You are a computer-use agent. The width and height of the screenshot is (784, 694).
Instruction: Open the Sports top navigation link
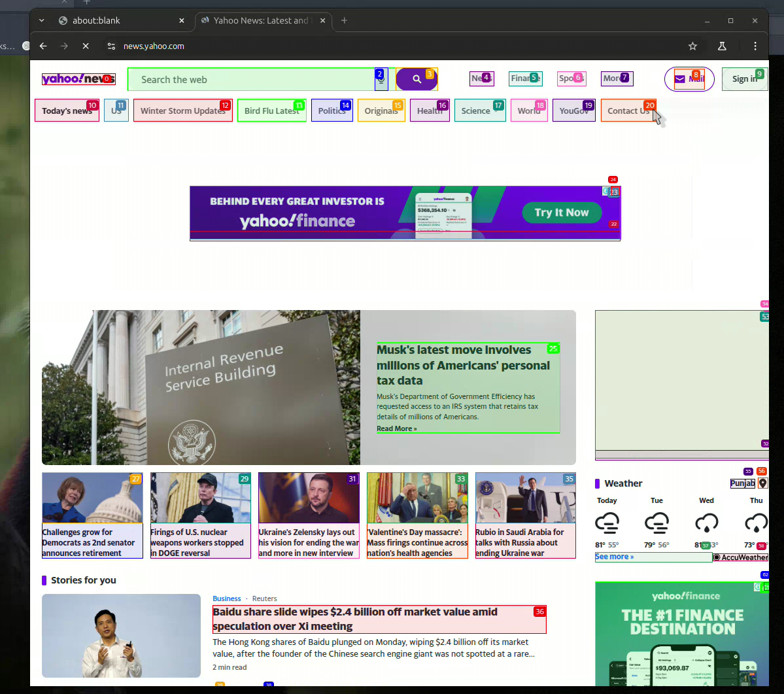571,78
